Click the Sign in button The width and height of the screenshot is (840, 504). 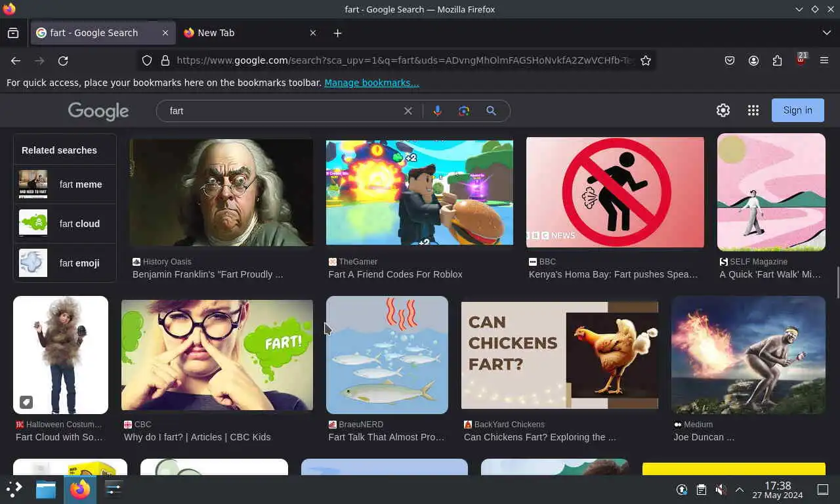[x=797, y=110]
